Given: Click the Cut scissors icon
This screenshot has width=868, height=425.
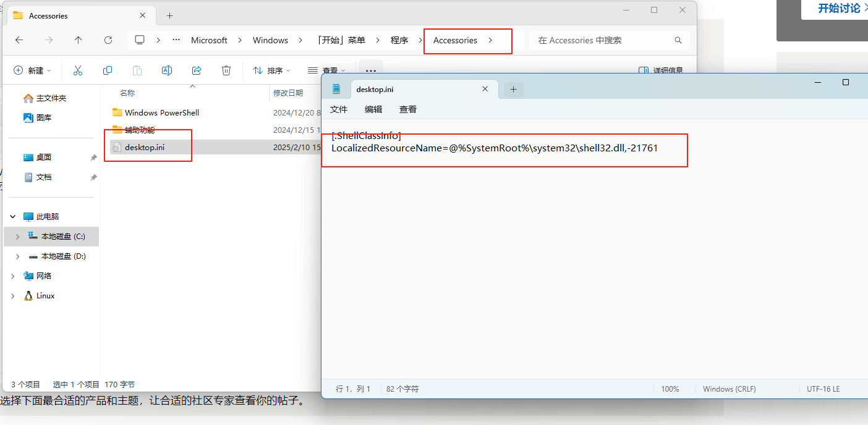Looking at the screenshot, I should (78, 70).
